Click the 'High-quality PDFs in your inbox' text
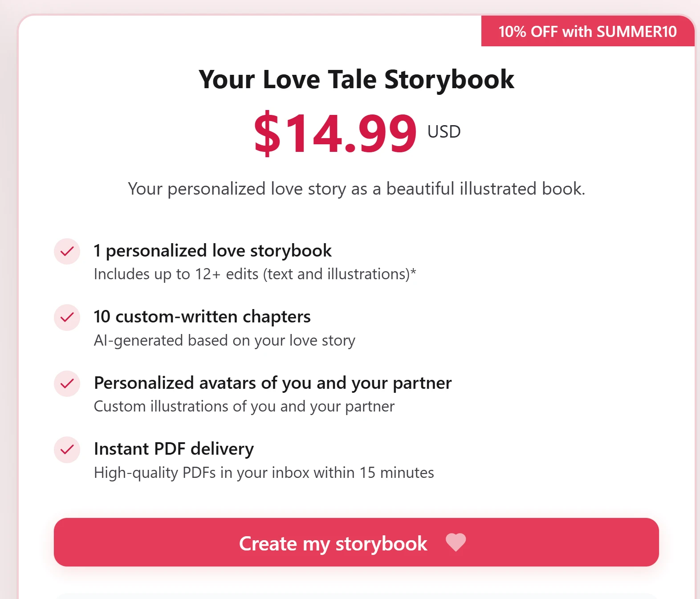The height and width of the screenshot is (599, 700). tap(264, 473)
